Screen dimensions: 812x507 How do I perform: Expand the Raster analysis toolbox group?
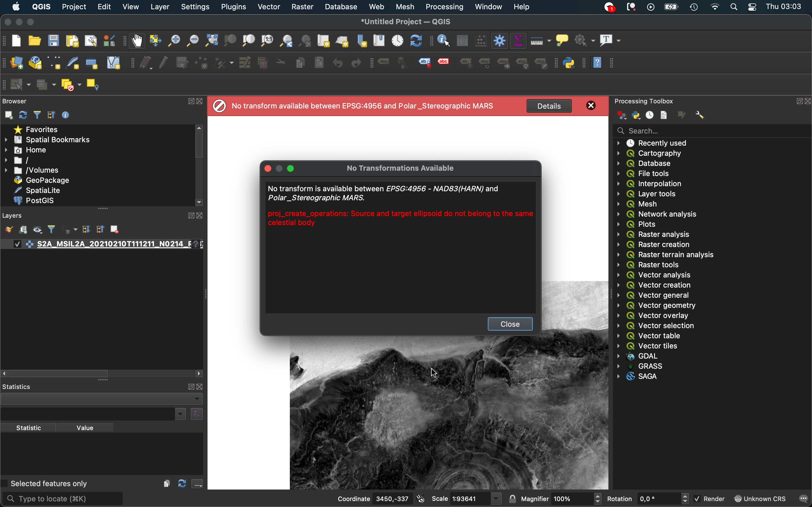tap(618, 234)
